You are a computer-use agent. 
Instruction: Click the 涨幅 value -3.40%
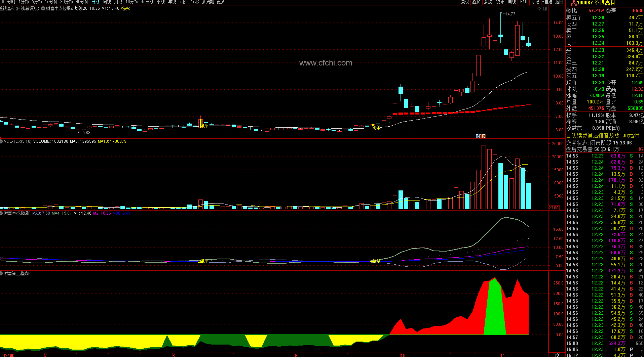(x=597, y=95)
